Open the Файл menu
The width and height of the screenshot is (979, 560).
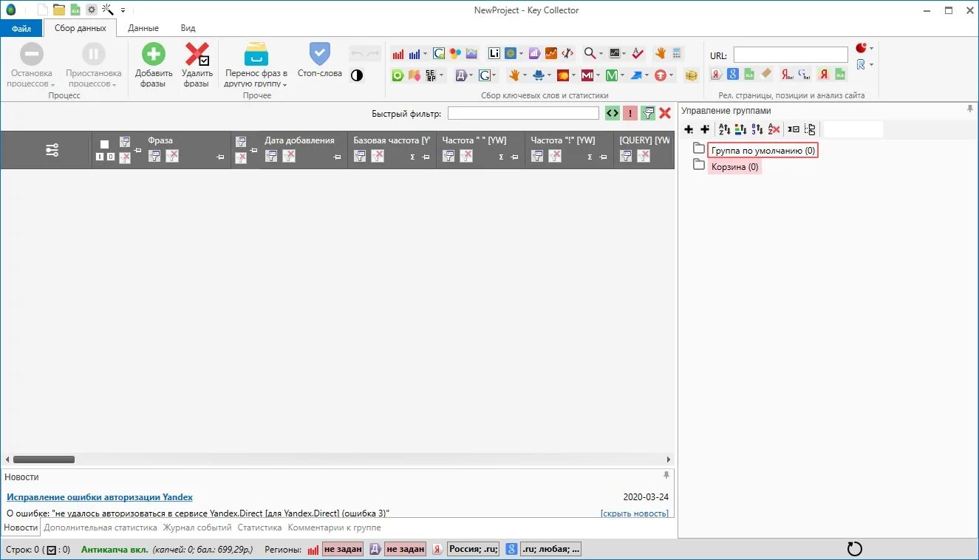[x=21, y=28]
